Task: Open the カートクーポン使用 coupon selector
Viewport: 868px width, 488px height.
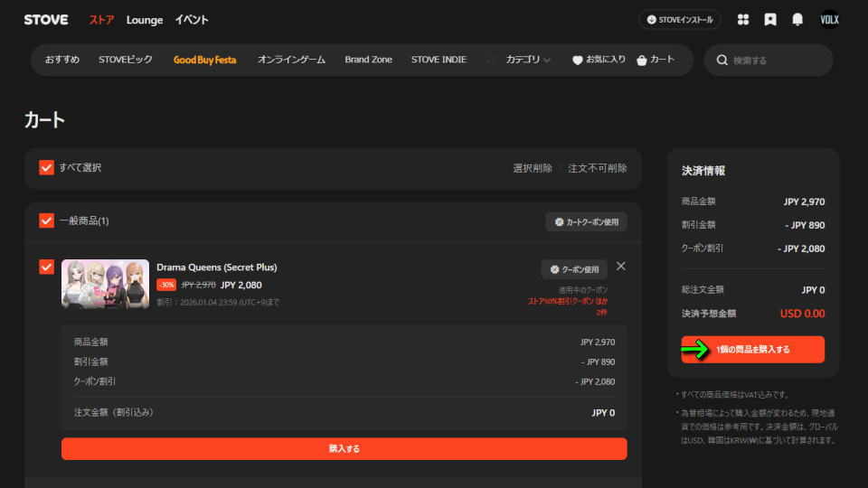Action: coord(586,221)
